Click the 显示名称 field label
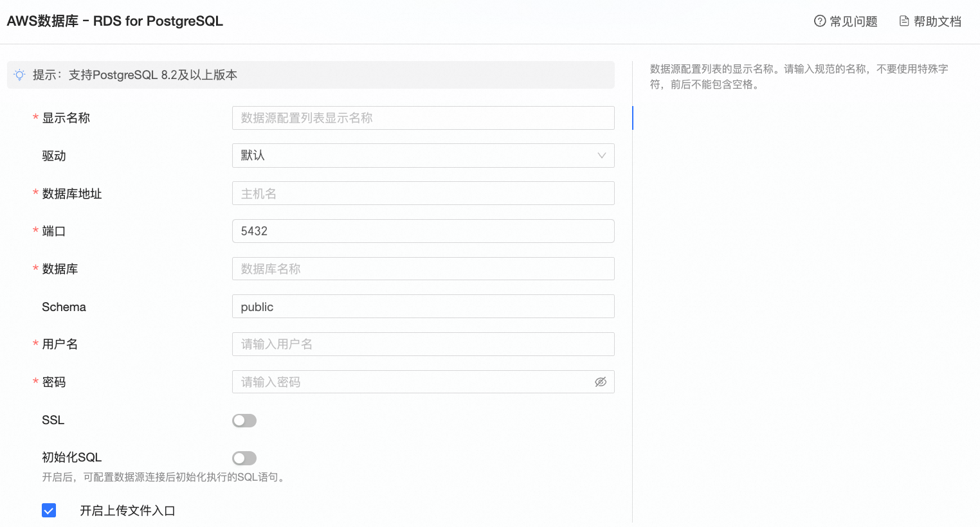Image resolution: width=980 pixels, height=527 pixels. click(x=66, y=118)
